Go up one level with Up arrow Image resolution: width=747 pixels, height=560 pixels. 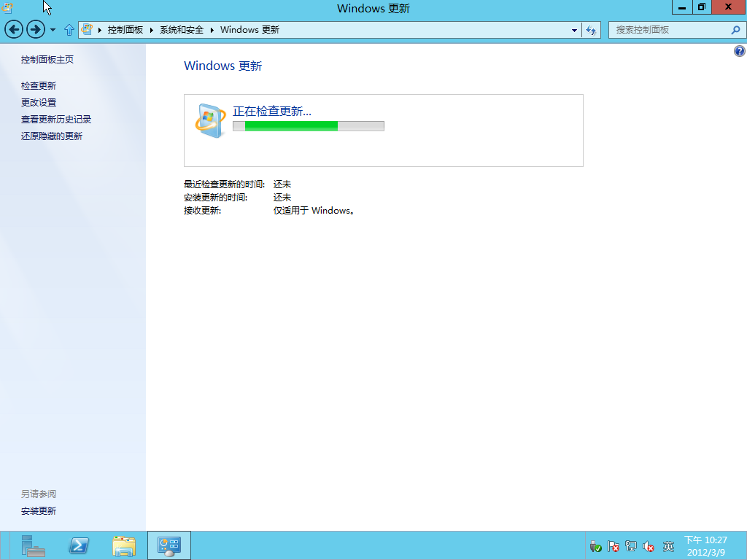(69, 30)
